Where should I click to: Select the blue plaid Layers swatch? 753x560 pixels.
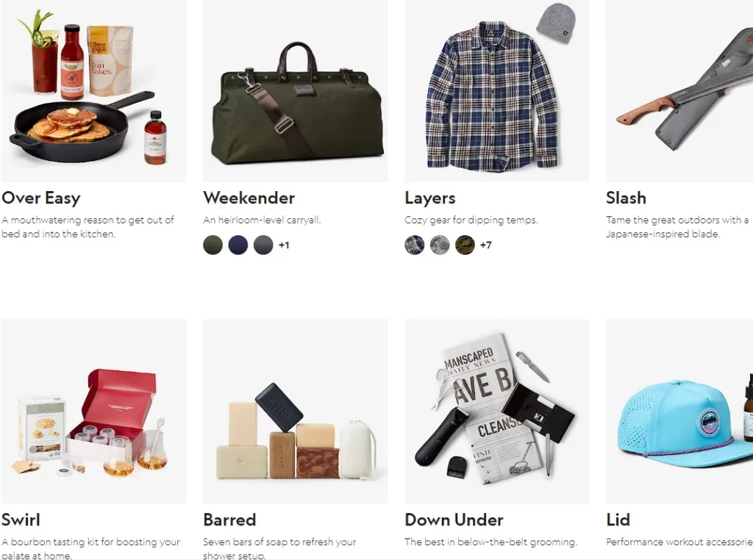415,245
